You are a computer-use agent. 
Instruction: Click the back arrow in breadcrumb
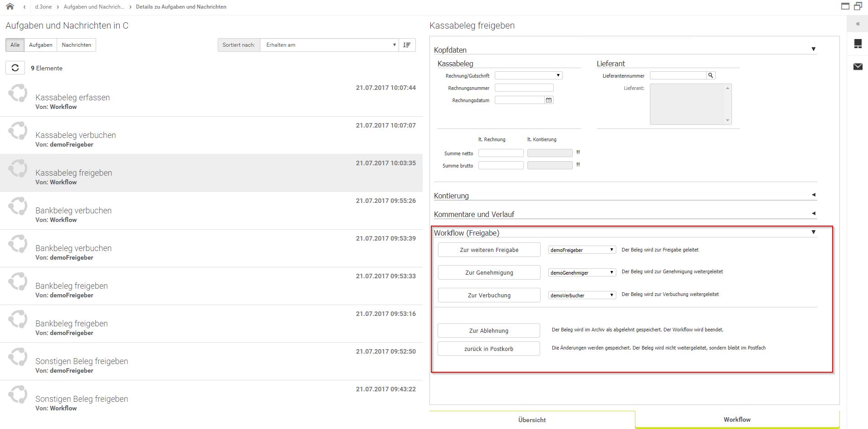tap(24, 7)
